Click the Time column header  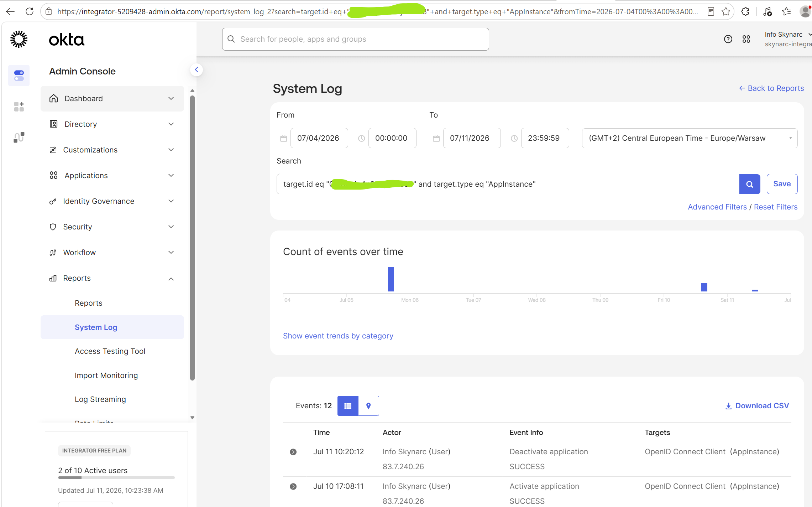(x=321, y=433)
